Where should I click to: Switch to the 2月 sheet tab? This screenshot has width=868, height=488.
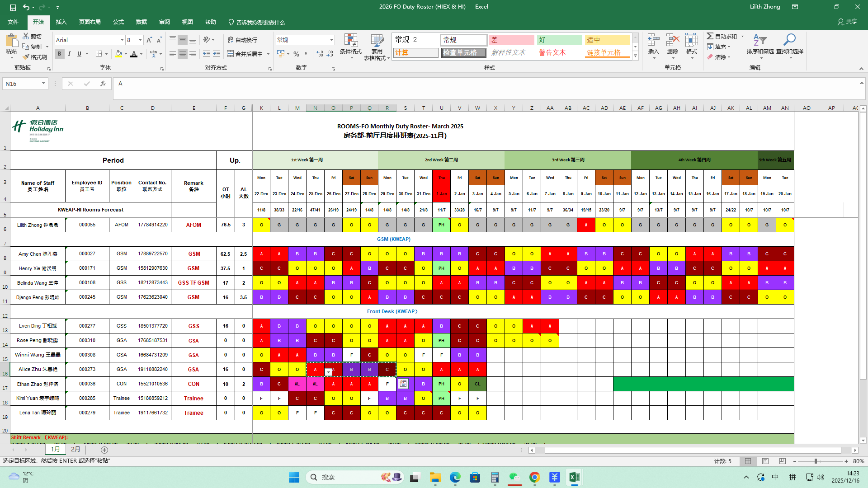click(x=75, y=450)
